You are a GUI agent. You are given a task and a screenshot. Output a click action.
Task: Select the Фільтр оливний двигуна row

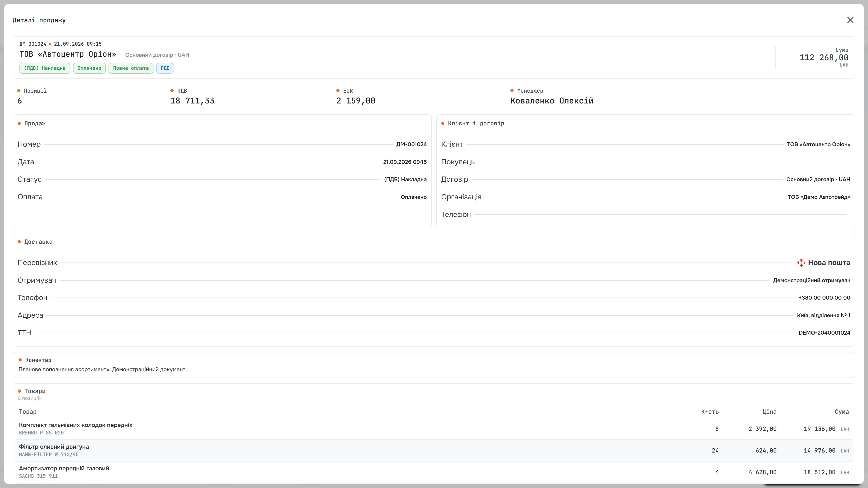pyautogui.click(x=434, y=451)
